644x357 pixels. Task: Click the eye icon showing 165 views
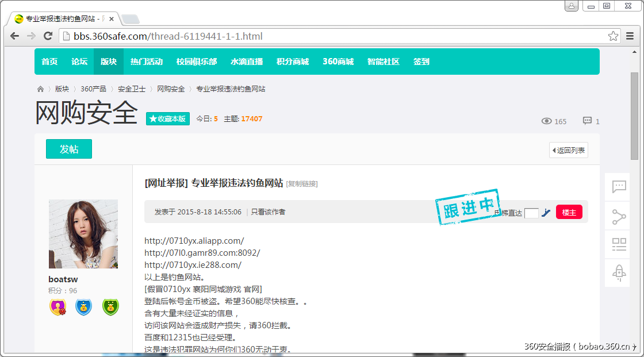click(x=546, y=121)
